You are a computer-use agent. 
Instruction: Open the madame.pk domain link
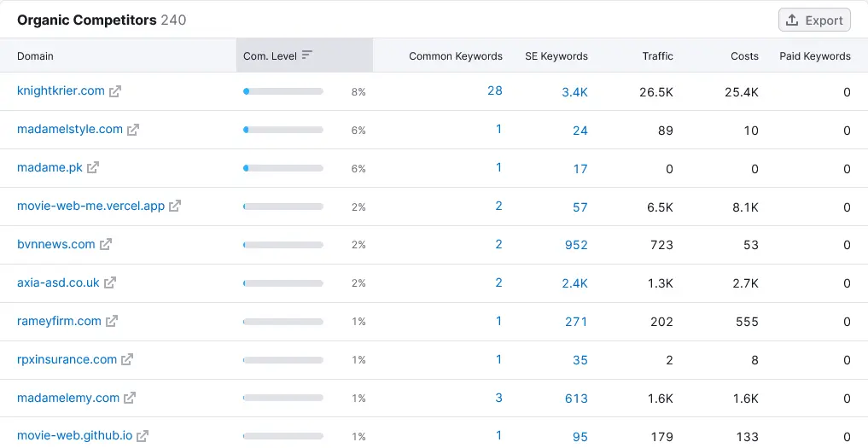[x=50, y=167]
